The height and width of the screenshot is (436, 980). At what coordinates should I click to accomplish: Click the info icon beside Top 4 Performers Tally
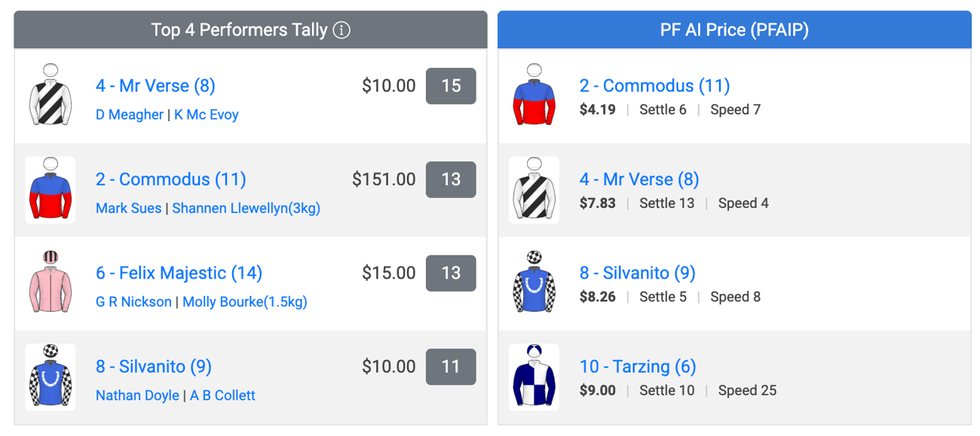341,30
